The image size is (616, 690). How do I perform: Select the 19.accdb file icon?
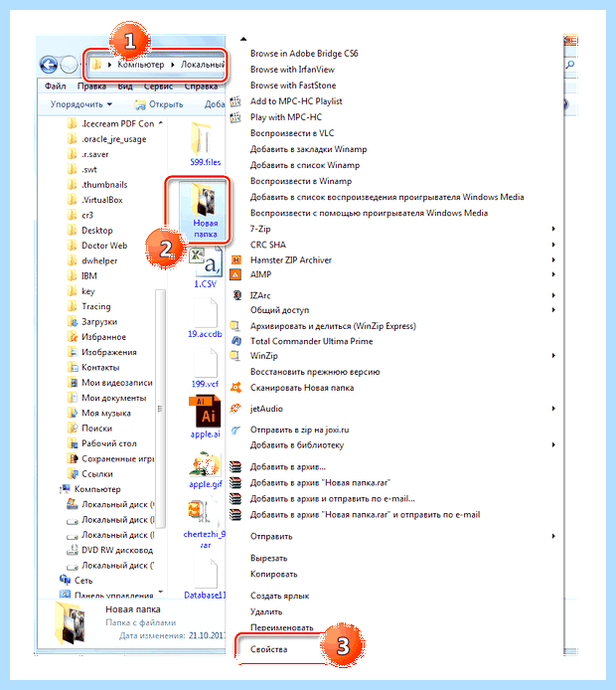(206, 312)
